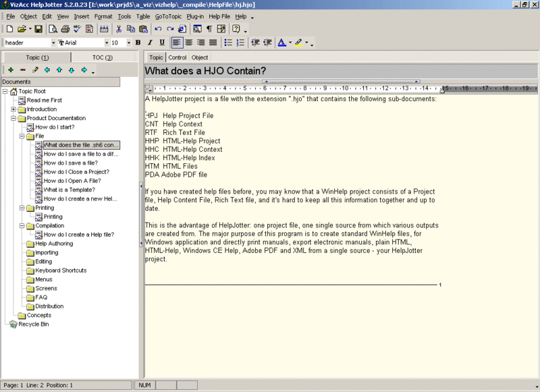This screenshot has height=392, width=540.
Task: Click the pencil edit topic icon
Action: tap(35, 70)
